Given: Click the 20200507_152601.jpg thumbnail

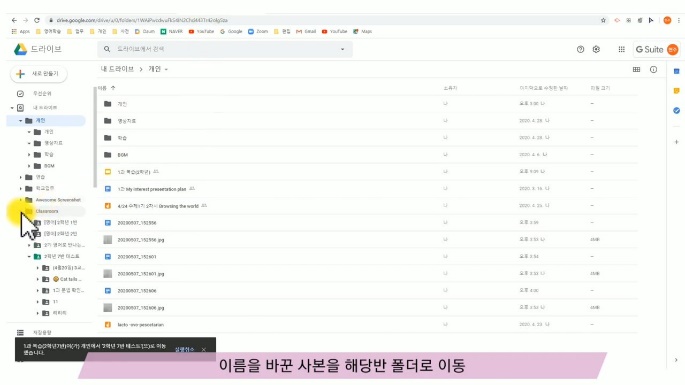Looking at the screenshot, I should coord(107,274).
